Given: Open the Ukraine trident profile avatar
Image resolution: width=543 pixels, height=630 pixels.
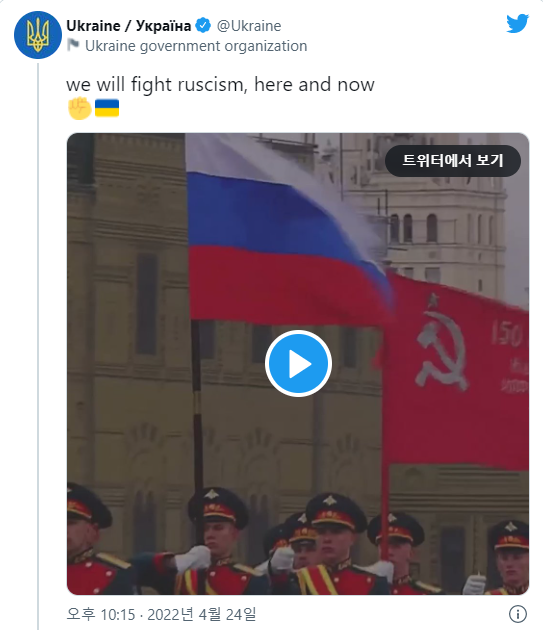Looking at the screenshot, I should 38,35.
